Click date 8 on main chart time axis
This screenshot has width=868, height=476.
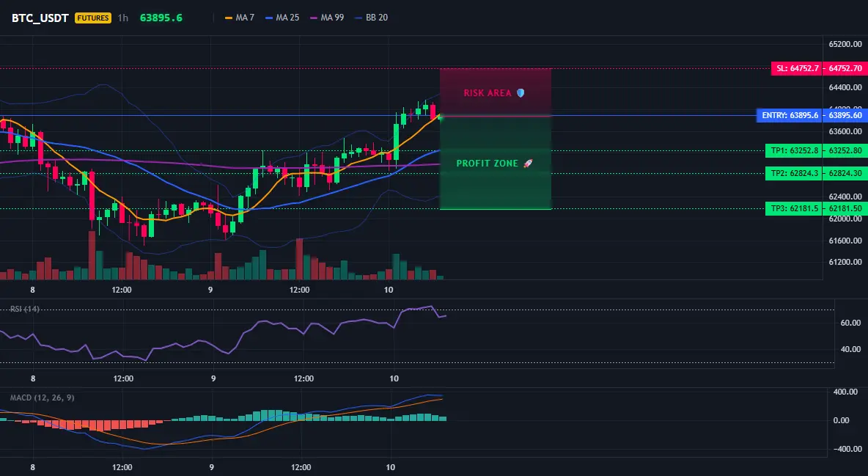(x=33, y=290)
